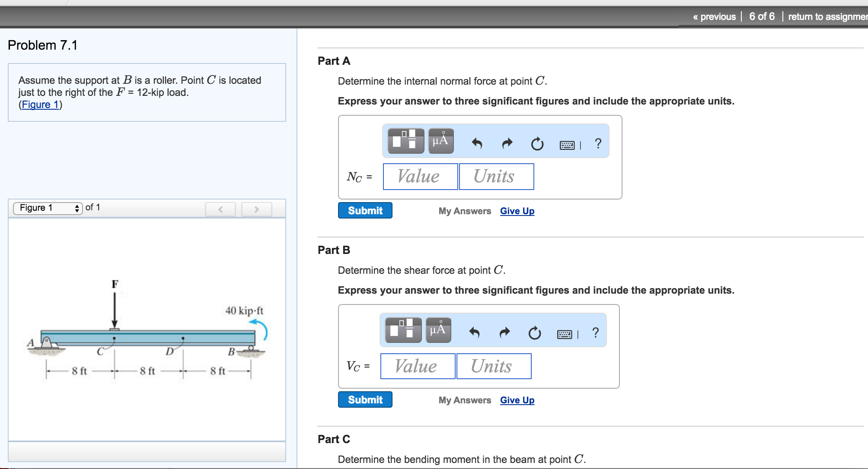
Task: Click Part A redo arrow
Action: coord(507,143)
